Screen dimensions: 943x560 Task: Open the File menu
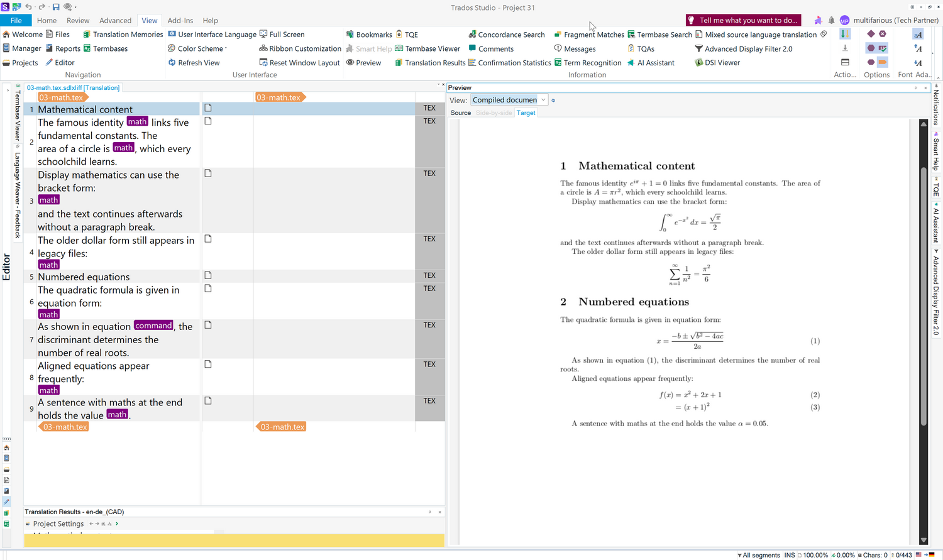tap(16, 20)
